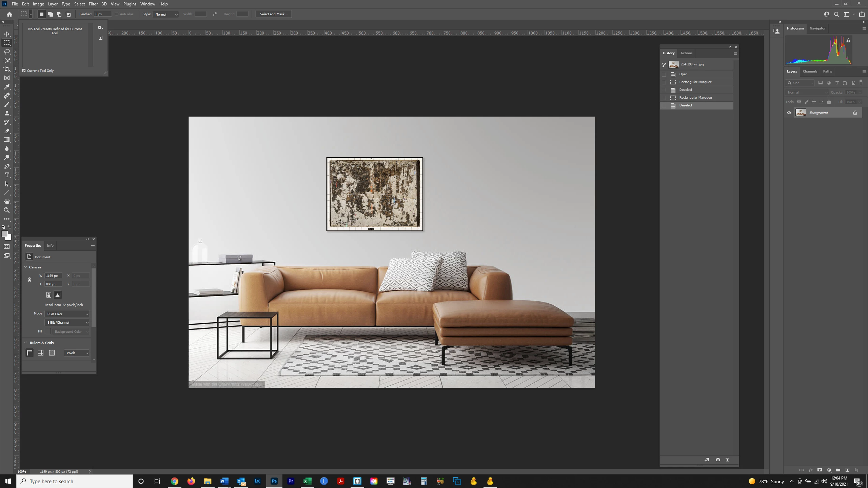Open the Filter menu
The height and width of the screenshot is (488, 868).
tap(93, 4)
